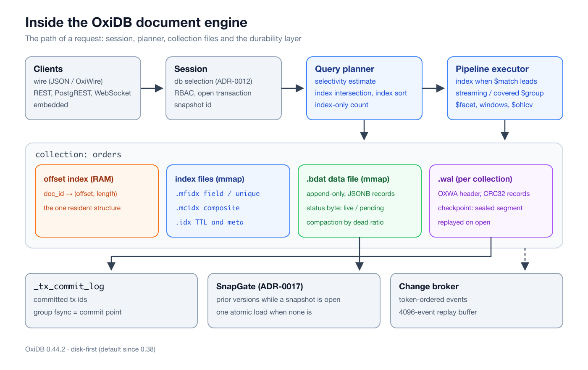Screen dimensions: 588x370
Task: Select the subtitle starting "The path of a request"
Action: (163, 39)
